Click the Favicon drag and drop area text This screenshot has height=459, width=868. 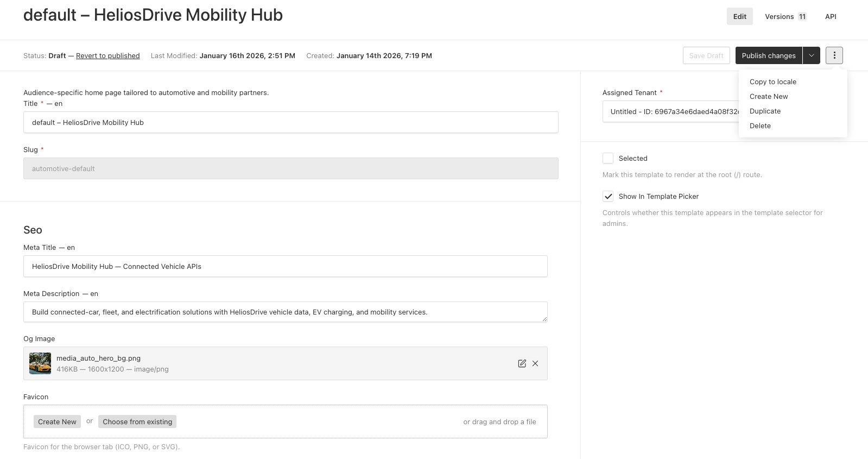(x=499, y=422)
